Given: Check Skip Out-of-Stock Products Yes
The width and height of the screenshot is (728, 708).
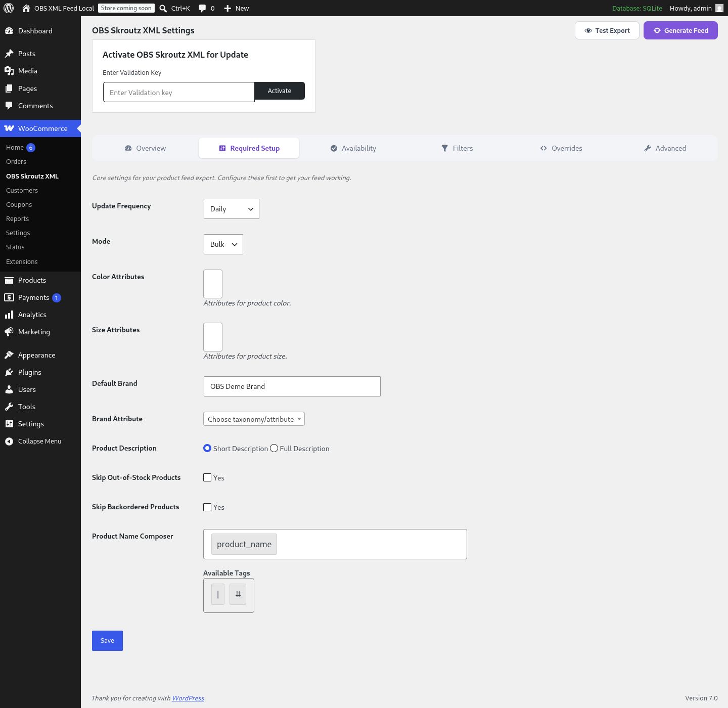Looking at the screenshot, I should point(207,477).
